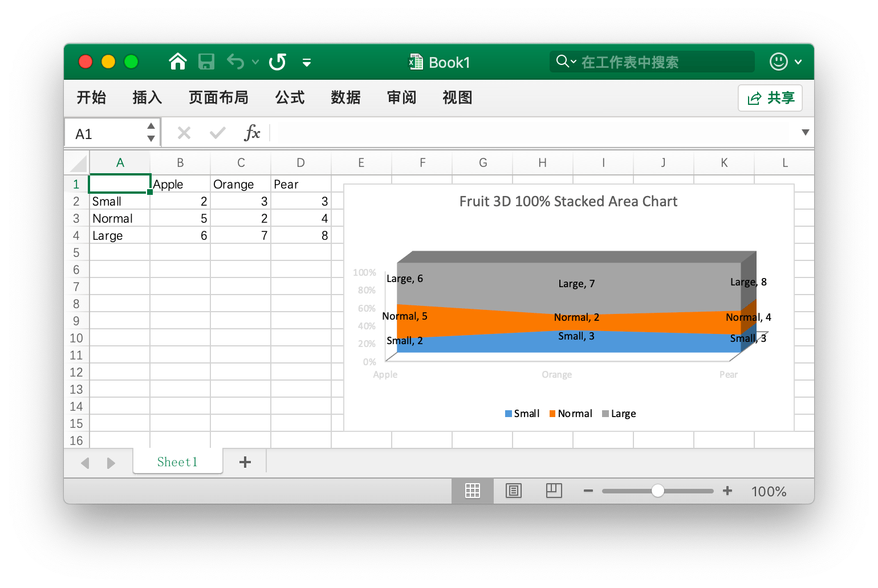Switch to Page Break Preview icon
The image size is (878, 588).
tap(554, 491)
